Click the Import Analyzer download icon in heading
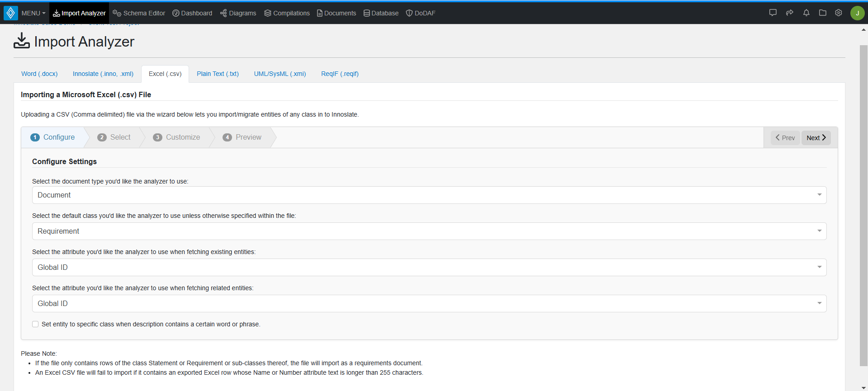The image size is (868, 391). tap(22, 41)
